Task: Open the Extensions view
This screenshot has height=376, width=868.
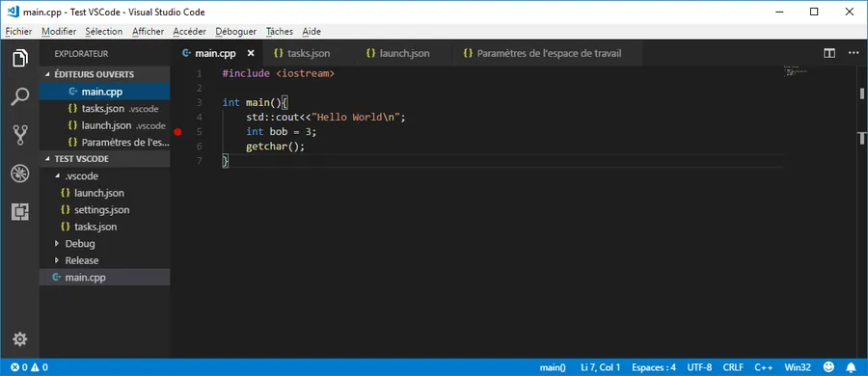Action: (20, 211)
